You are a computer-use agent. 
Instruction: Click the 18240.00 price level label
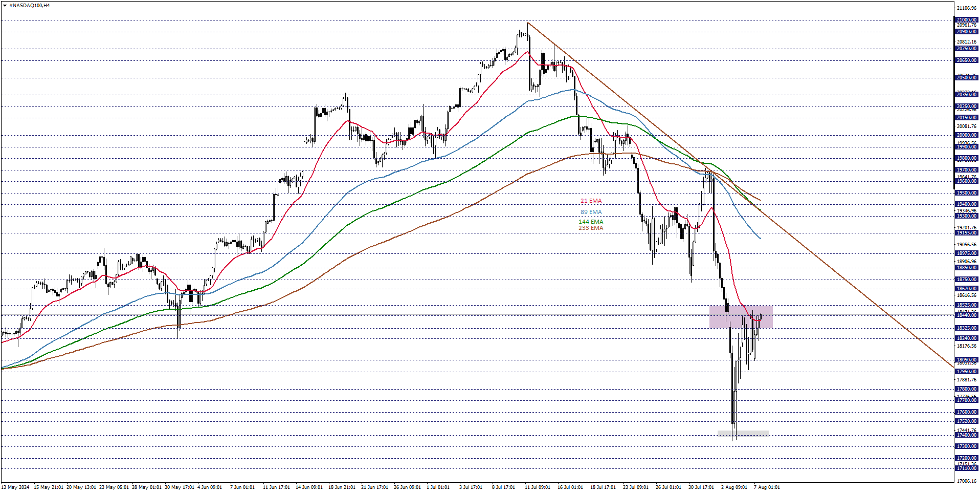tap(967, 338)
